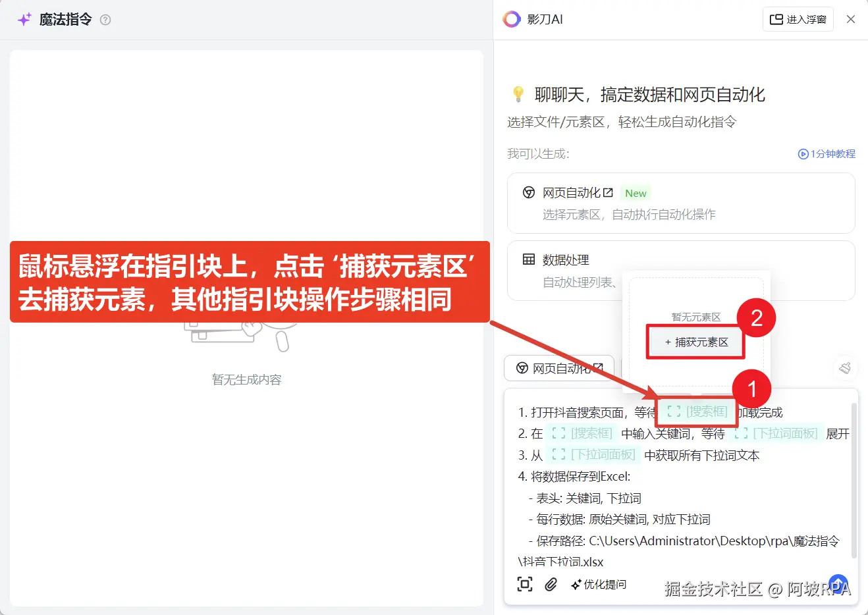Click the Chrome icon in 网页自动化 card
Viewport: 868px width, 615px height.
pyautogui.click(x=529, y=192)
